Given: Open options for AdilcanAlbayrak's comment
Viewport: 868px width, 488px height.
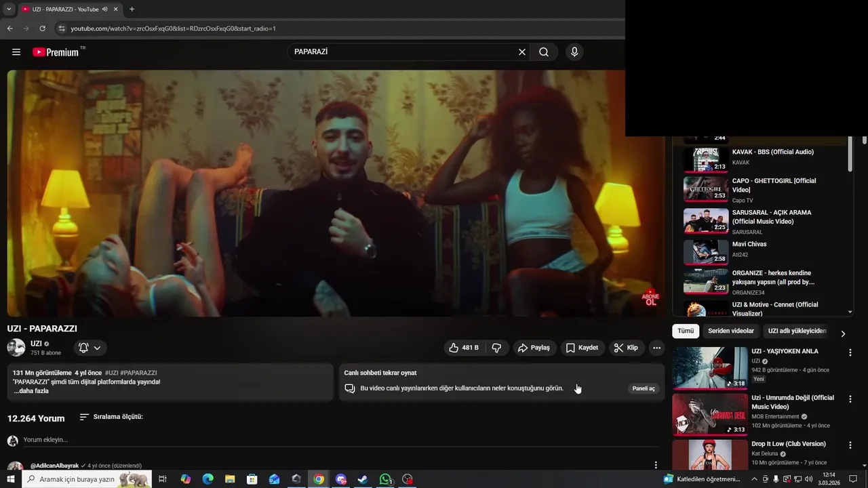Looking at the screenshot, I should click(656, 465).
